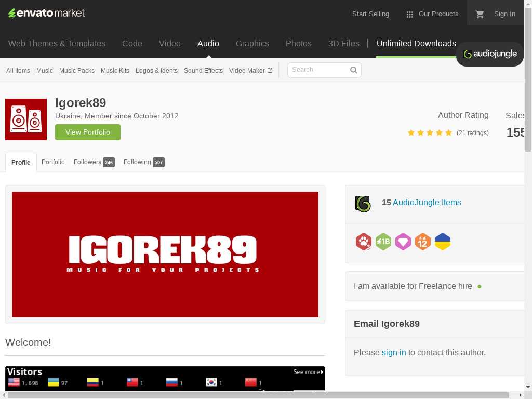Click the author rating stars
Viewport: 532px width, 399px height.
[430, 132]
